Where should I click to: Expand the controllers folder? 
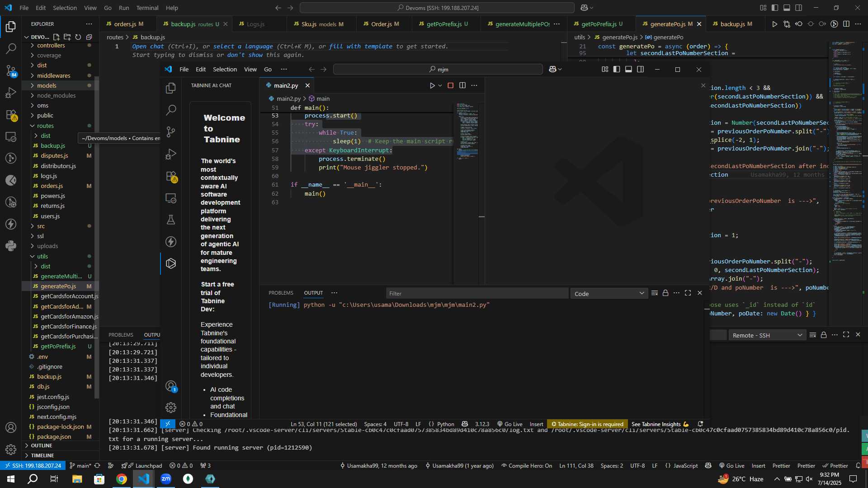tap(51, 46)
